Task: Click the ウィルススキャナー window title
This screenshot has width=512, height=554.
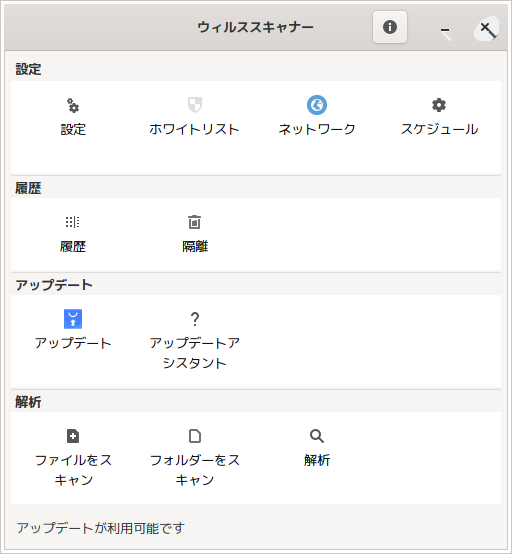Action: [x=255, y=27]
